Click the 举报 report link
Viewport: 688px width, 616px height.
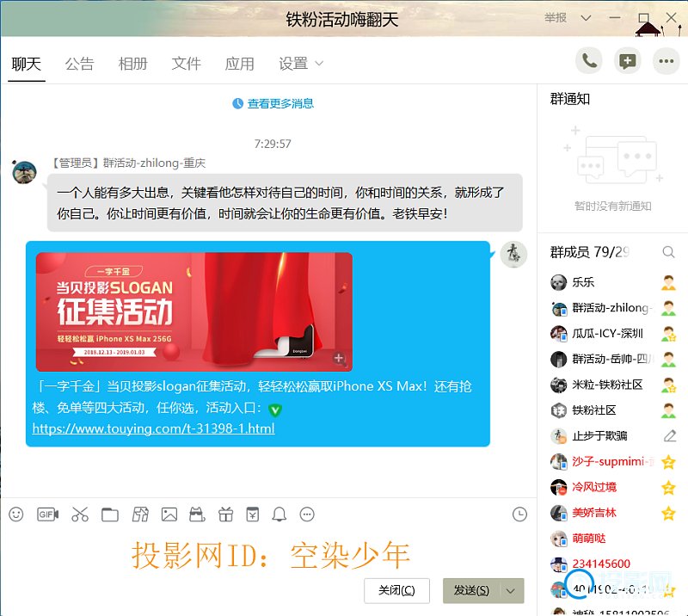click(556, 18)
